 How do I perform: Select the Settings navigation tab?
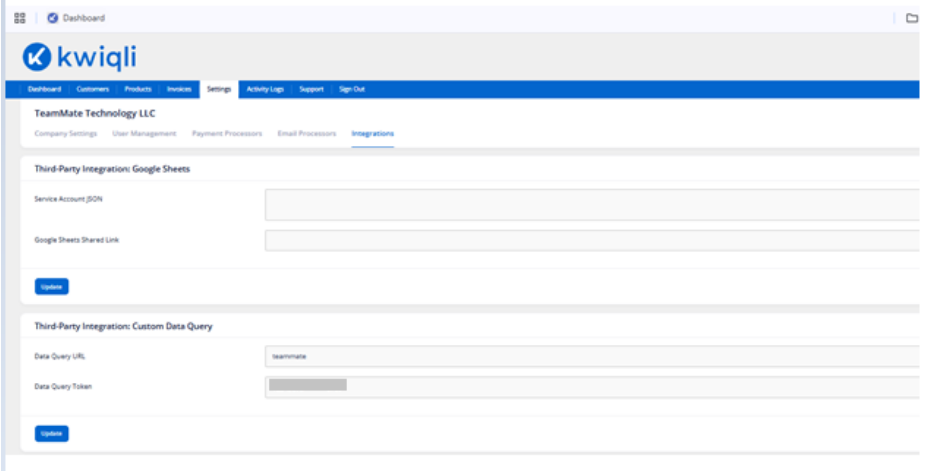pos(219,90)
